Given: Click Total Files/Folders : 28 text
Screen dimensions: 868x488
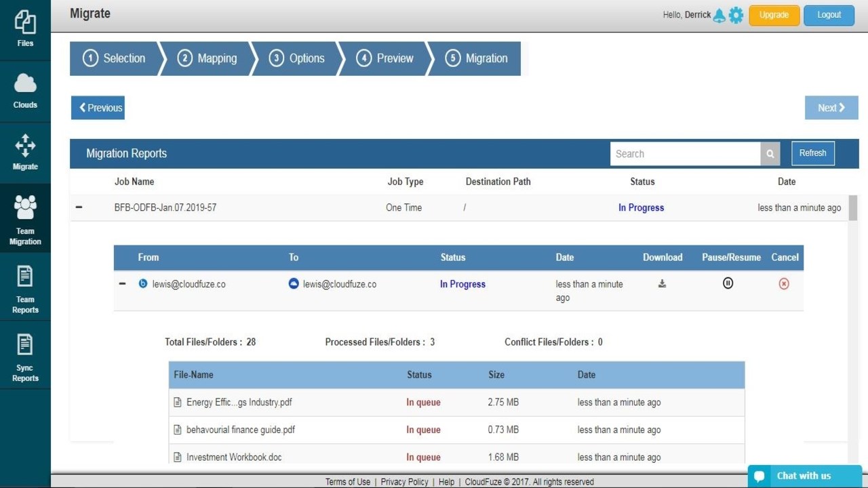Looking at the screenshot, I should 210,342.
